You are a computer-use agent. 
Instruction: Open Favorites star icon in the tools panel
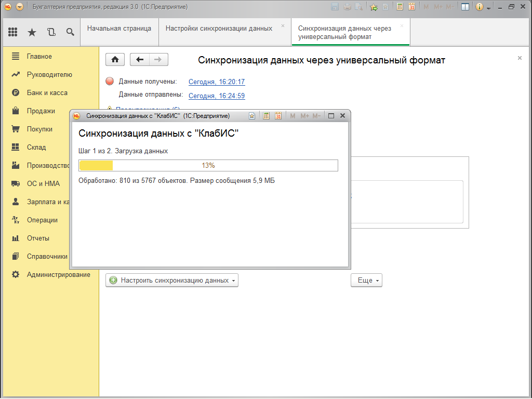tap(32, 32)
